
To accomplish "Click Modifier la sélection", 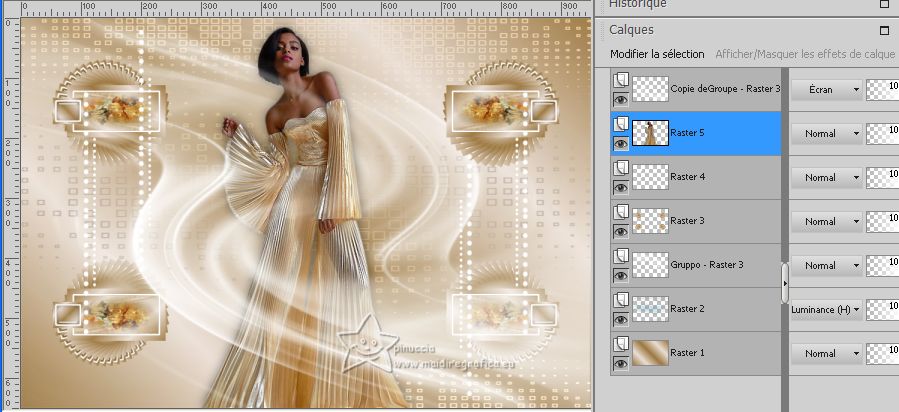I will click(x=657, y=54).
